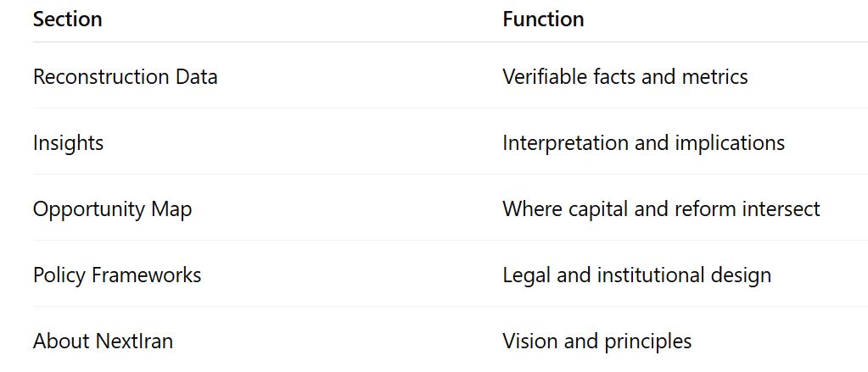Click 'Where capital and reform intersect' description
Image resolution: width=868 pixels, height=372 pixels.
pyautogui.click(x=661, y=209)
